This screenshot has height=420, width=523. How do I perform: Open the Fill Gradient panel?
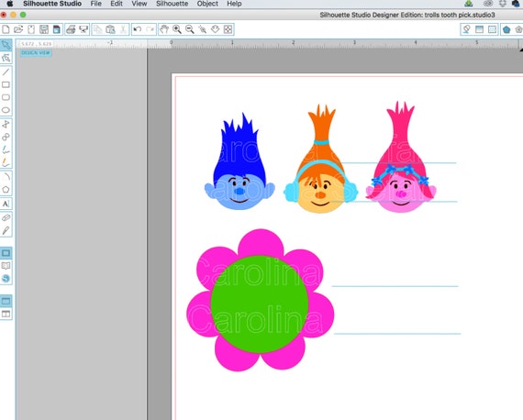(x=479, y=29)
